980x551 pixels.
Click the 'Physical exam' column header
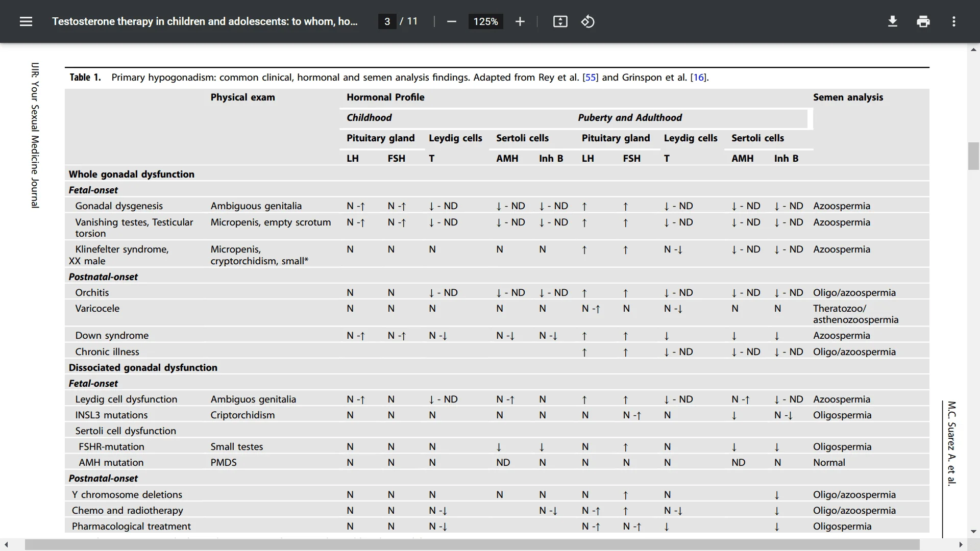pyautogui.click(x=242, y=97)
